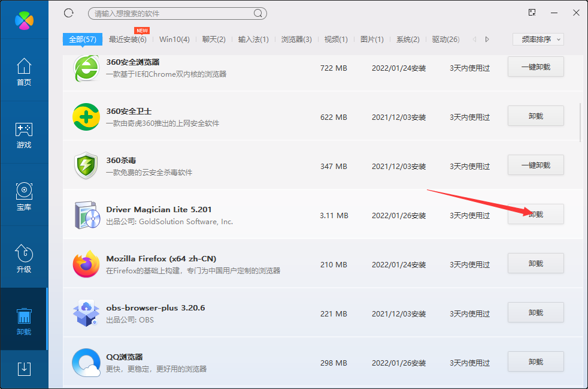Screen dimensions: 588x389
Task: Click the 360安全卫士 name text
Action: click(x=129, y=111)
